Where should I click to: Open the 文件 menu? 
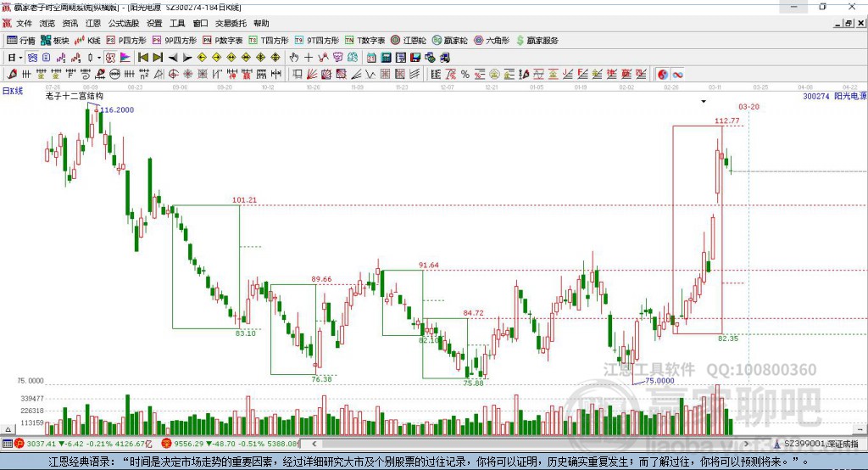coord(24,23)
